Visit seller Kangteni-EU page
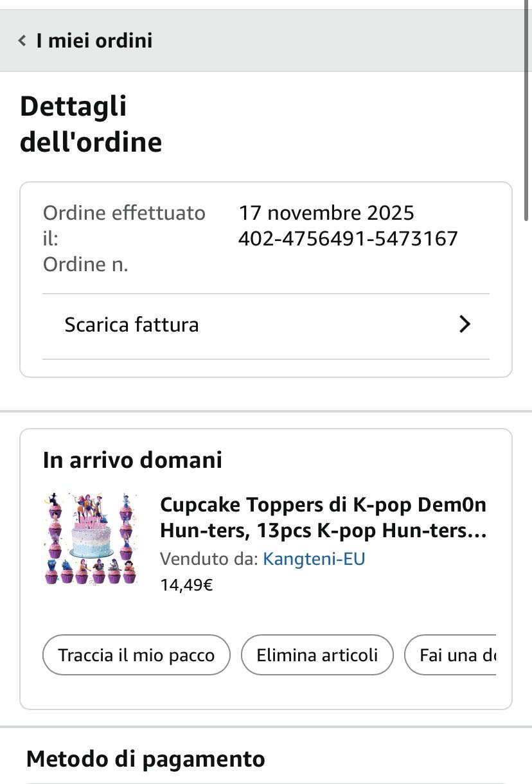The image size is (532, 784). pos(314,559)
